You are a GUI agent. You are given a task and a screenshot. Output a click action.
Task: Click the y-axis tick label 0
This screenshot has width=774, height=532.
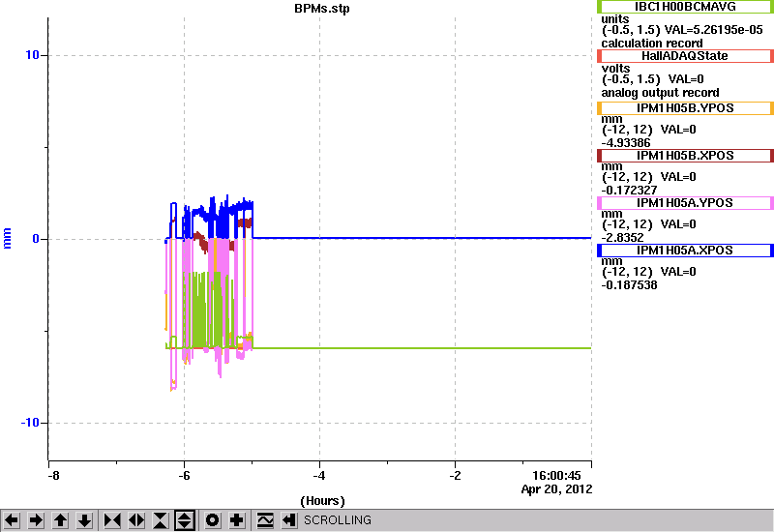(x=36, y=239)
